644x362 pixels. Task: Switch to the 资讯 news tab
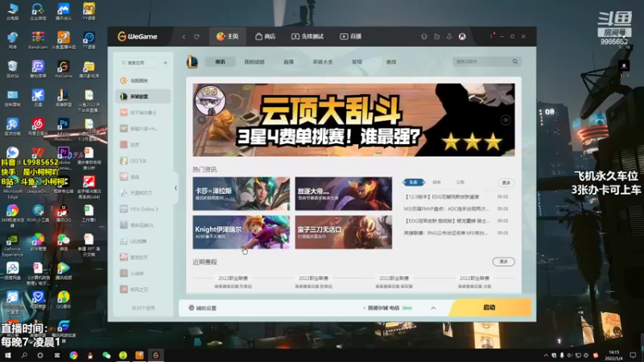click(x=220, y=62)
